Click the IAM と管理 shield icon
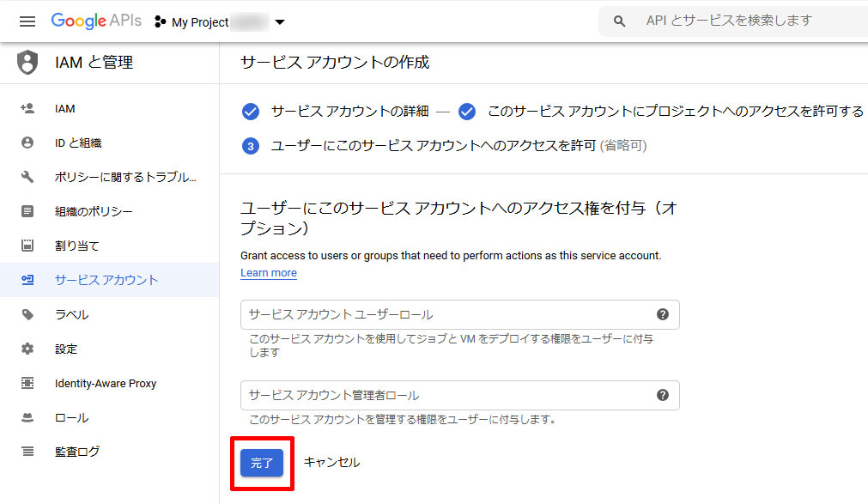This screenshot has width=868, height=504. point(27,62)
